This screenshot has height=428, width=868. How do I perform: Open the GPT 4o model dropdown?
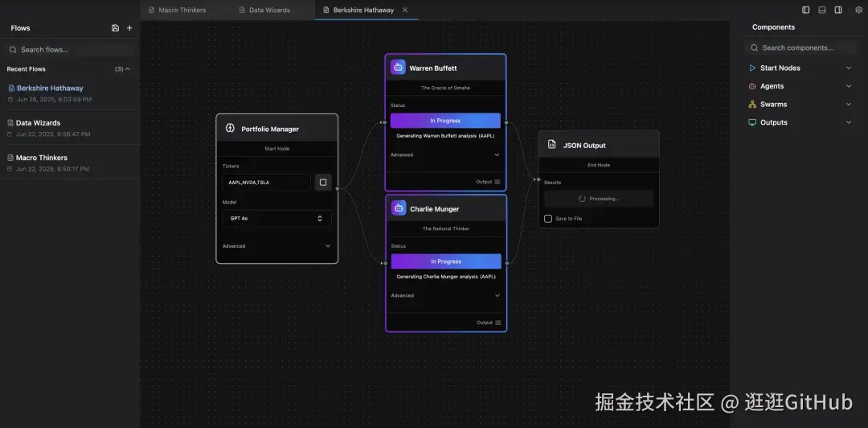tap(276, 219)
